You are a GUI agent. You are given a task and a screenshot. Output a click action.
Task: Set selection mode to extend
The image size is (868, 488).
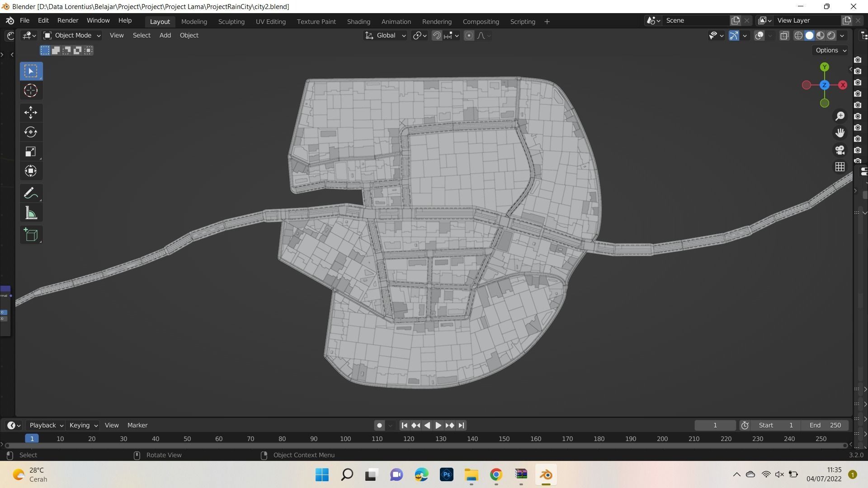(56, 50)
